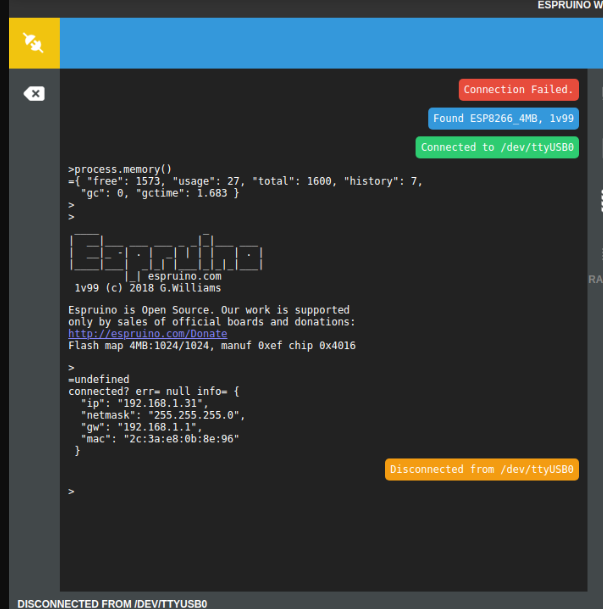Screen dimensions: 603x609
Task: Click the connected? err= null info= line
Action: [x=154, y=392]
